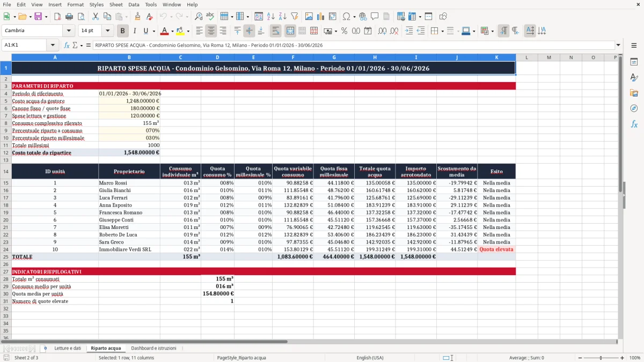Copy selection with the Copy icon
Screen dimensions: 644x362
tap(107, 17)
